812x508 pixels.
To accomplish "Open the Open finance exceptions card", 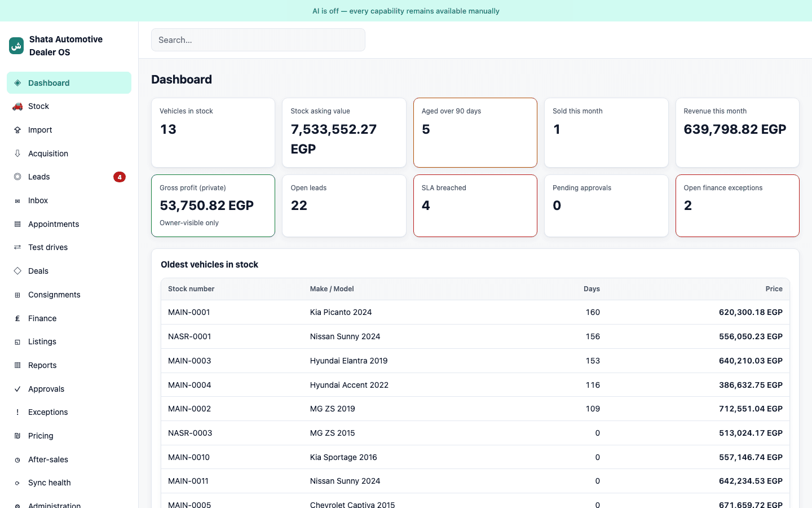I will tap(738, 205).
